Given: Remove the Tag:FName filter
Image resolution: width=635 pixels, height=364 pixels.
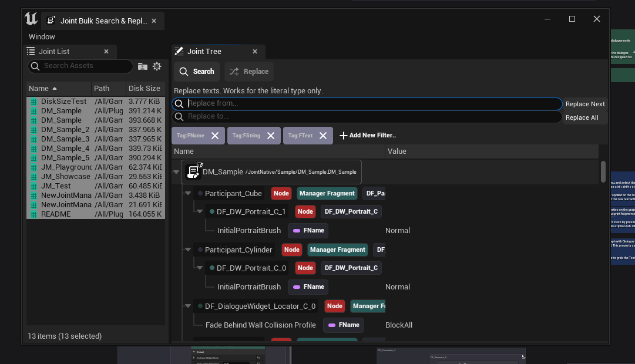Looking at the screenshot, I should pyautogui.click(x=215, y=136).
